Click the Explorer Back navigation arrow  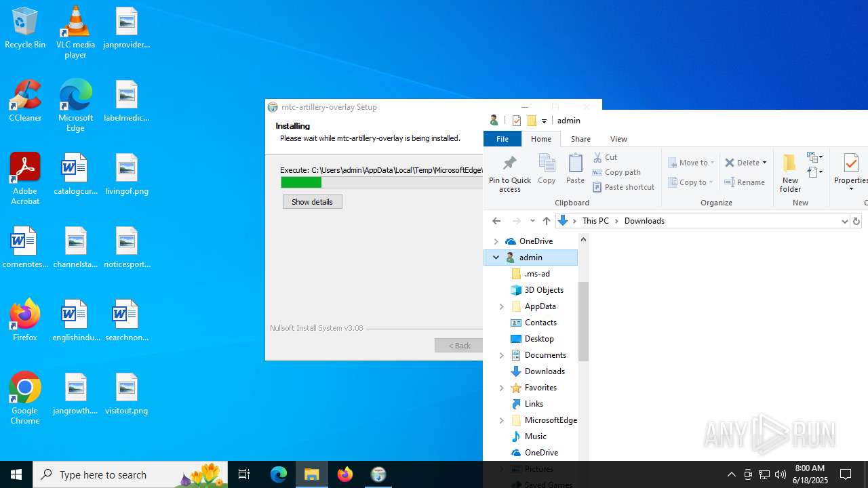(496, 221)
